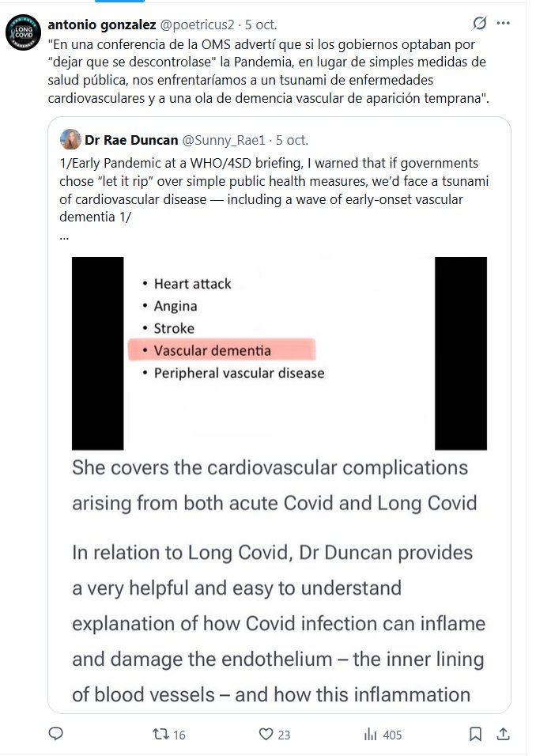Open the tweet's three-dot more menu
The image size is (536, 756).
[508, 23]
